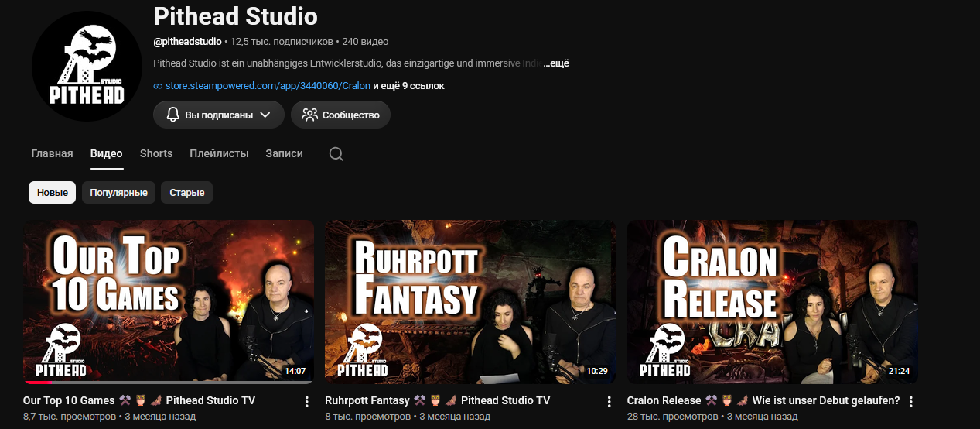
Task: Open three-dot menu for Cralon Release video
Action: (910, 401)
